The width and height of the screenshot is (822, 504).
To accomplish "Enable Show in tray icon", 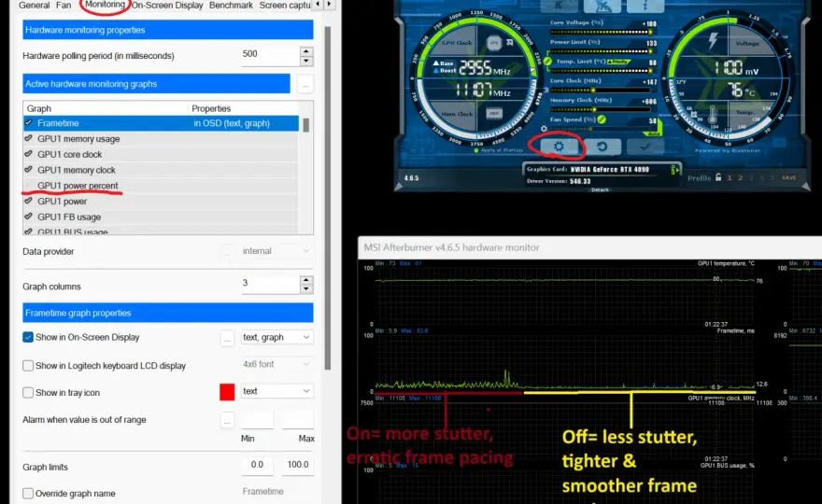I will point(28,392).
